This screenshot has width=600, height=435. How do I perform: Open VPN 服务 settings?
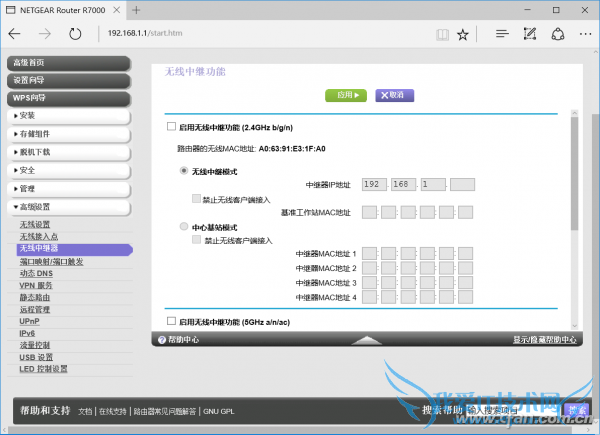[36, 285]
